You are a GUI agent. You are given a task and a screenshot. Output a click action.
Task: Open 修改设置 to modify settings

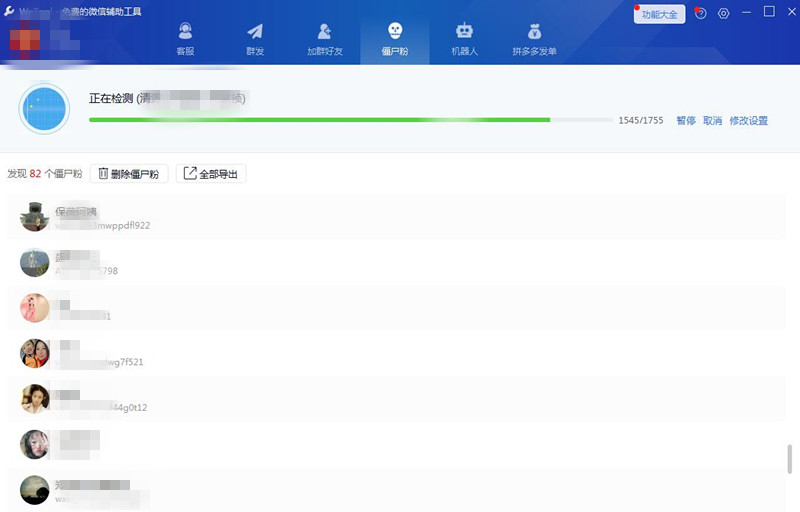(748, 120)
